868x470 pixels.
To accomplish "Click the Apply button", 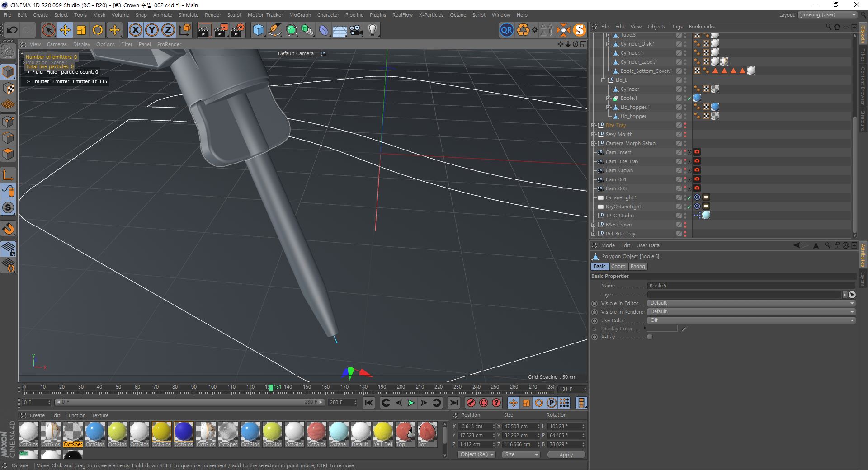I will click(566, 455).
